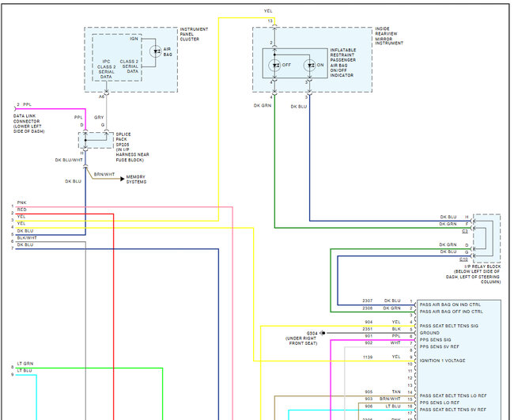Click the IGN label inside the cluster
The width and height of the screenshot is (514, 420).
[134, 39]
